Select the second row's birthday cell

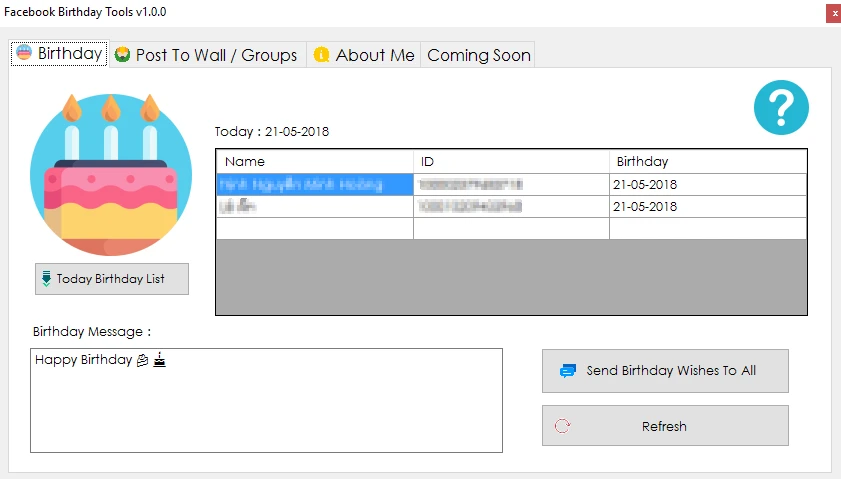[x=707, y=207]
